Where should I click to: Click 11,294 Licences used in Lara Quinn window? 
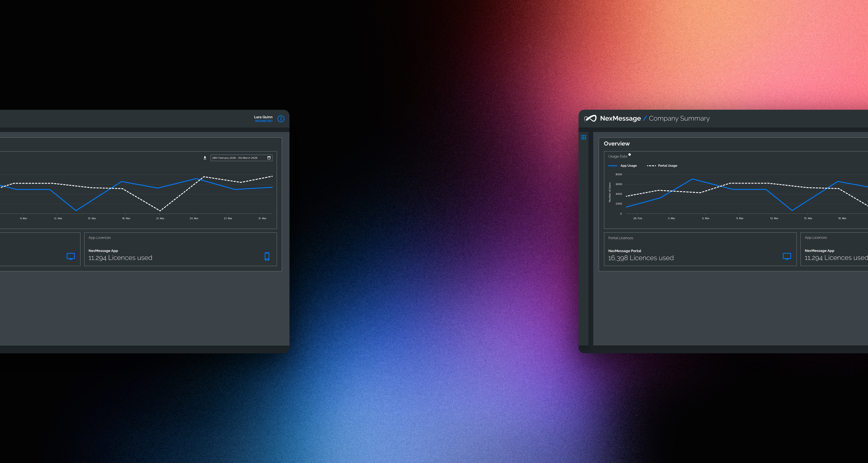[x=120, y=258]
